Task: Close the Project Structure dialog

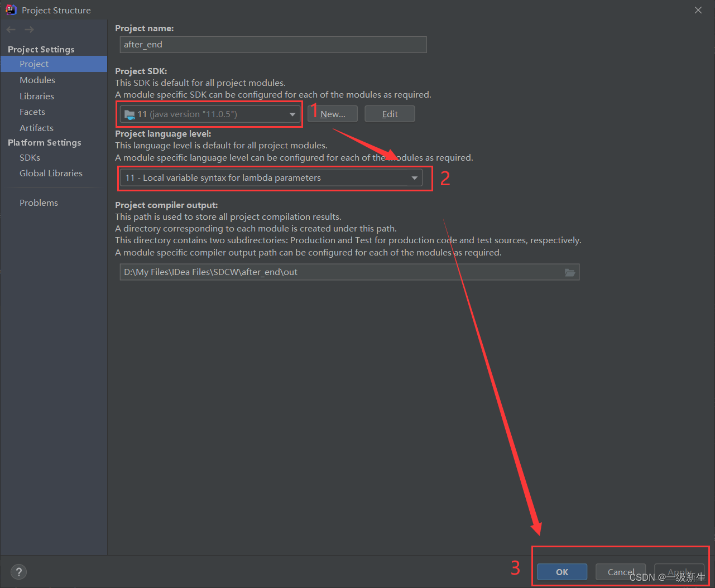Action: click(x=698, y=10)
